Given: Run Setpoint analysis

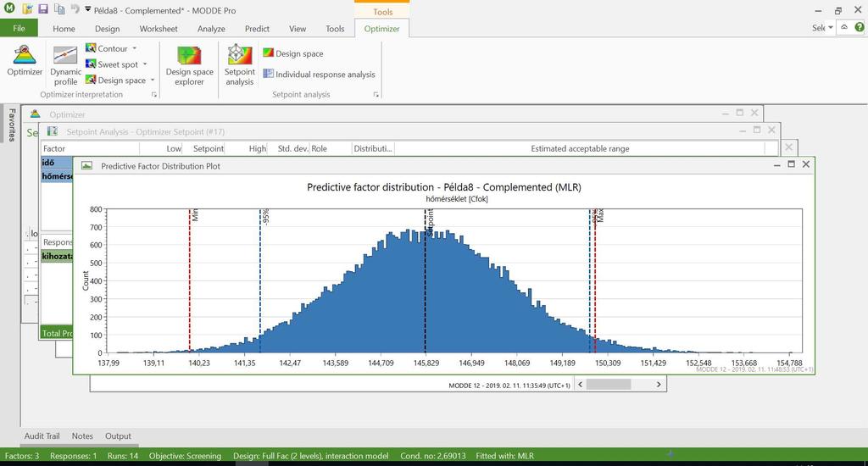Looking at the screenshot, I should tap(239, 65).
